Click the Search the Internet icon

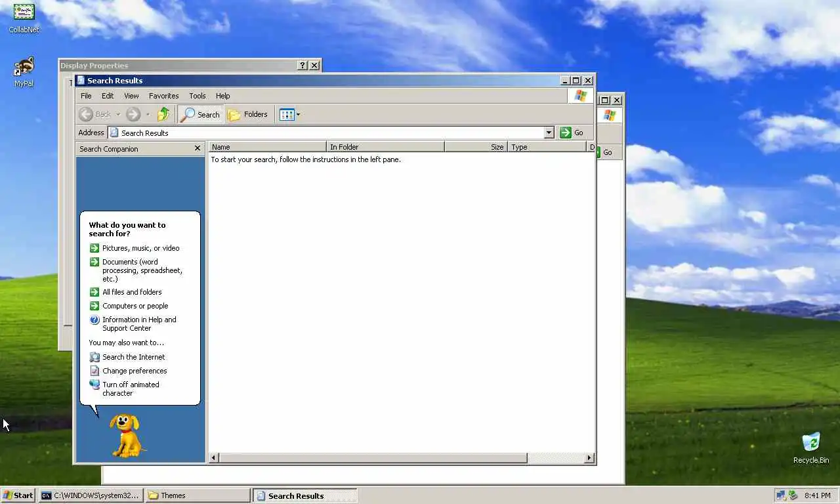94,357
